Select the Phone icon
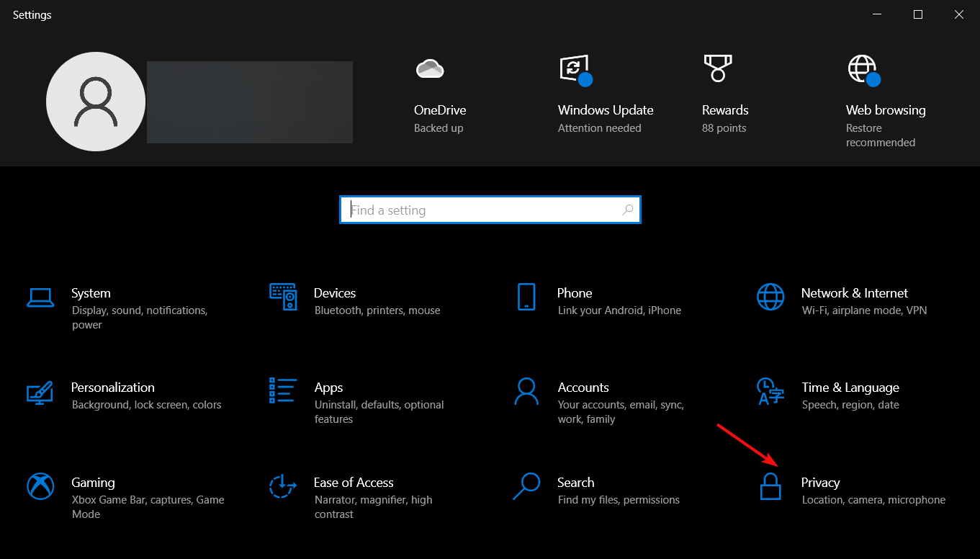 (x=526, y=297)
